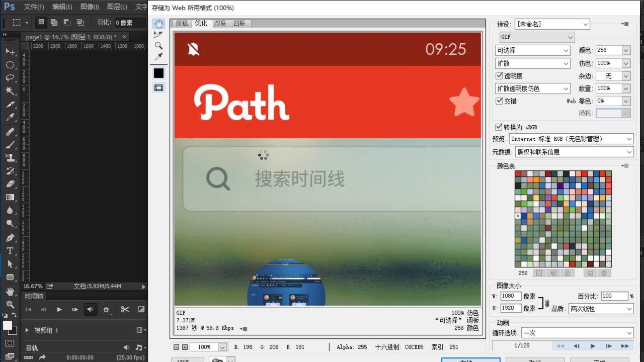This screenshot has height=362, width=644.
Task: Toggle the 透明度 checkbox
Action: point(499,75)
